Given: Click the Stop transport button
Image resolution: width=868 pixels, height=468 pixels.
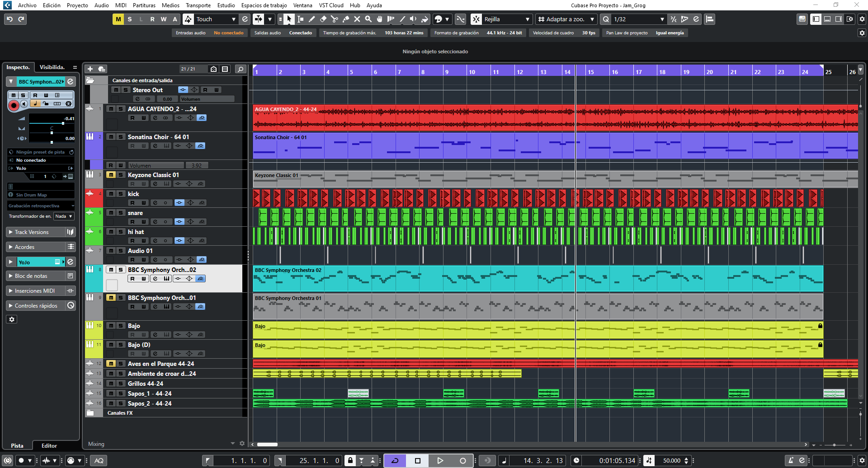Looking at the screenshot, I should click(x=417, y=460).
